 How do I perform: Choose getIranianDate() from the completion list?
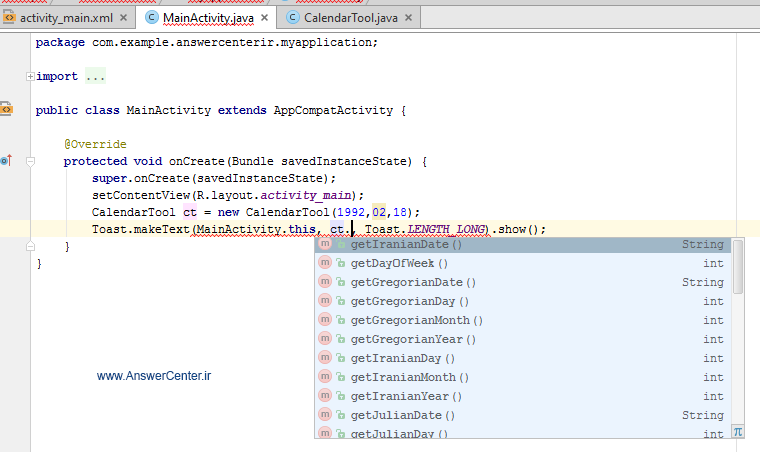tap(522, 244)
